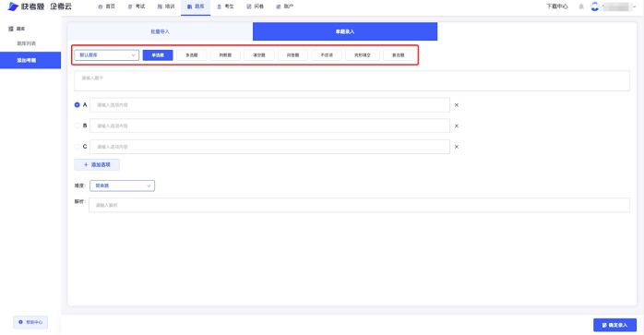Image resolution: width=644 pixels, height=335 pixels.
Task: Open 帮助中心 help button
Action: (x=30, y=322)
